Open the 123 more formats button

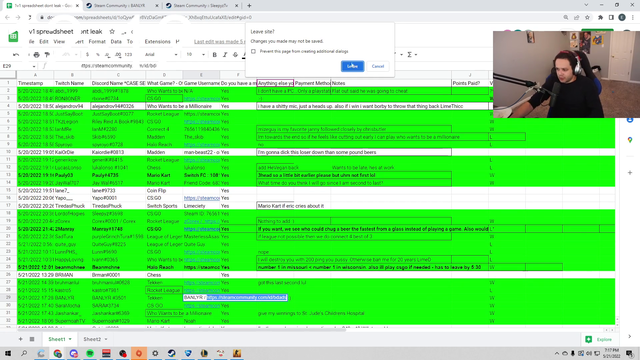129,54
